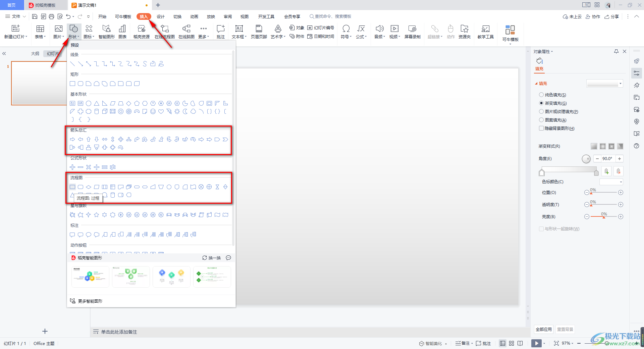This screenshot has height=349, width=644.
Task: Select 渐变填充 gradient fill option
Action: point(553,103)
